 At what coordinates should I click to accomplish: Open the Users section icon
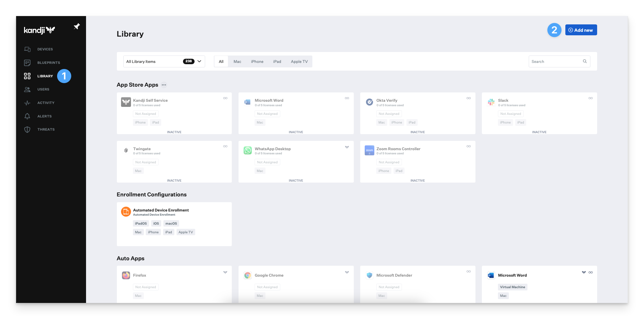point(27,90)
